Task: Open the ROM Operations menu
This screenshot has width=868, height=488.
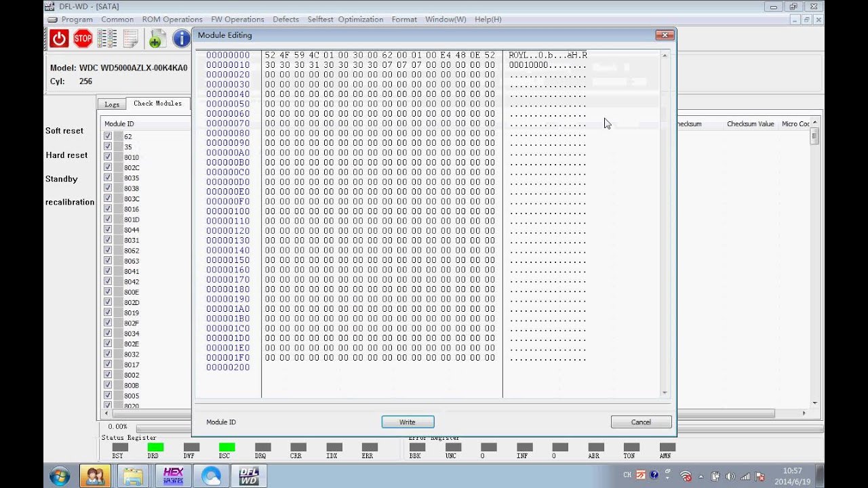Action: (172, 20)
